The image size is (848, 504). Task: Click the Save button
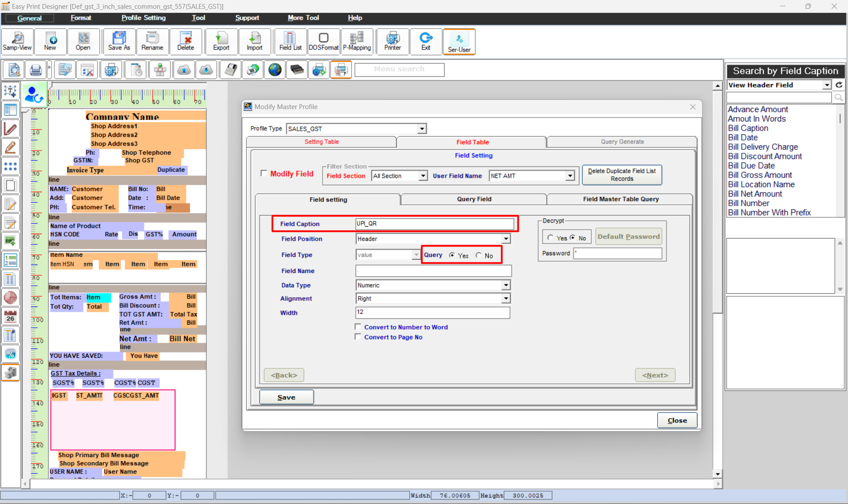(286, 397)
